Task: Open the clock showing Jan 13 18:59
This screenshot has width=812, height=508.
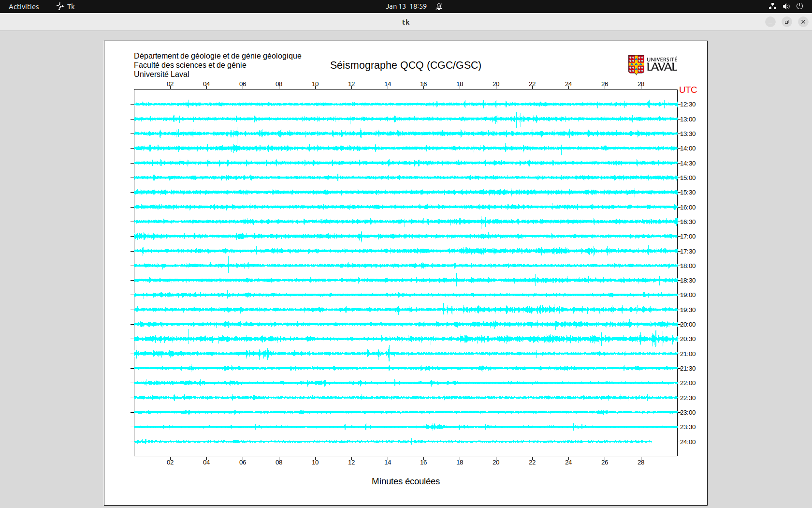Action: 406,6
